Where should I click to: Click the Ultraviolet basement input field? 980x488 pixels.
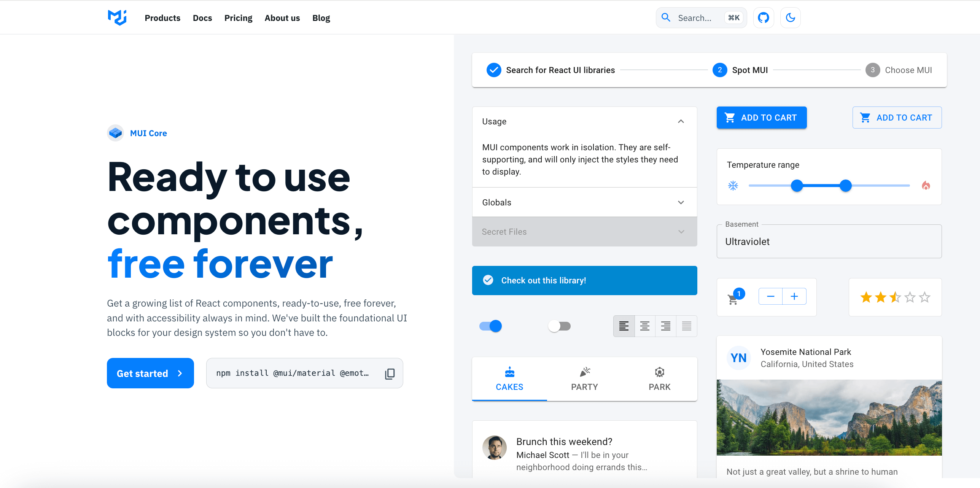829,241
